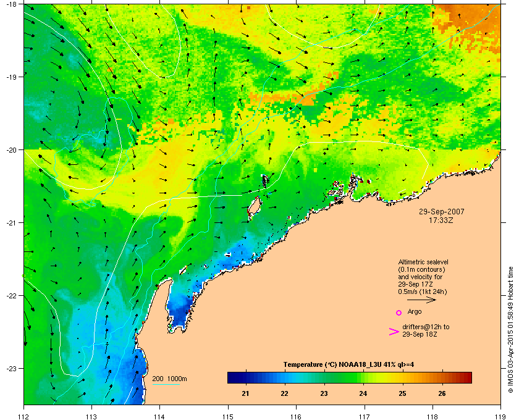Click the time label 17:33Z
The height and width of the screenshot is (420, 519).
[x=441, y=220]
